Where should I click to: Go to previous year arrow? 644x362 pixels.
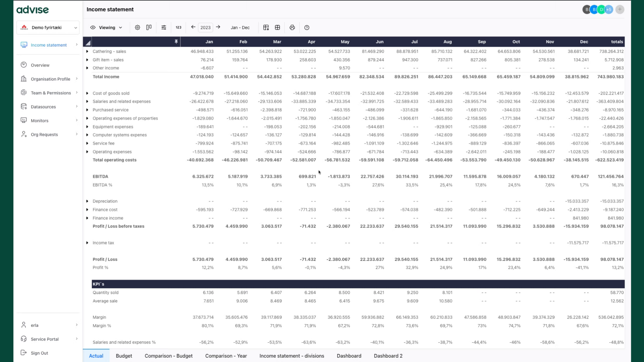click(193, 27)
